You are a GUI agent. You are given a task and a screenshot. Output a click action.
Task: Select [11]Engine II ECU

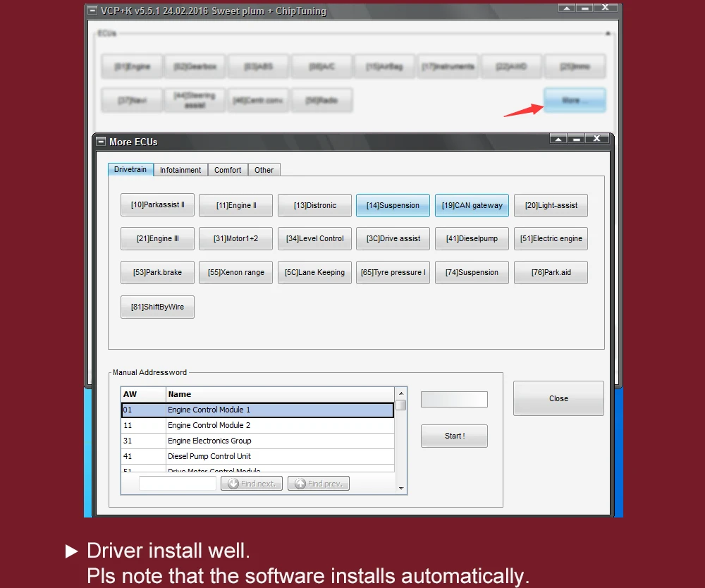point(236,205)
